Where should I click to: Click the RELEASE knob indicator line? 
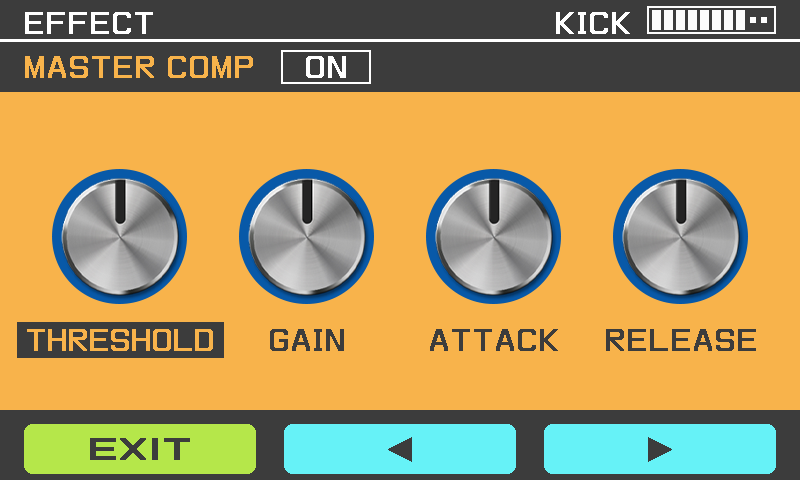tap(681, 201)
